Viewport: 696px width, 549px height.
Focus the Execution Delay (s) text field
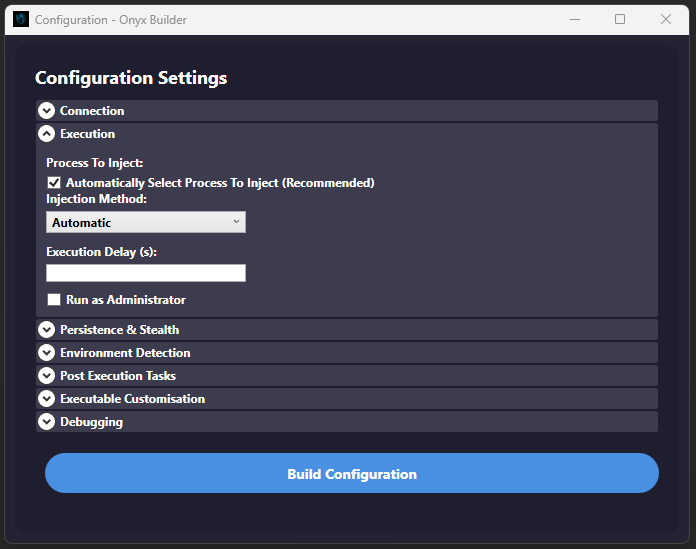pos(145,273)
